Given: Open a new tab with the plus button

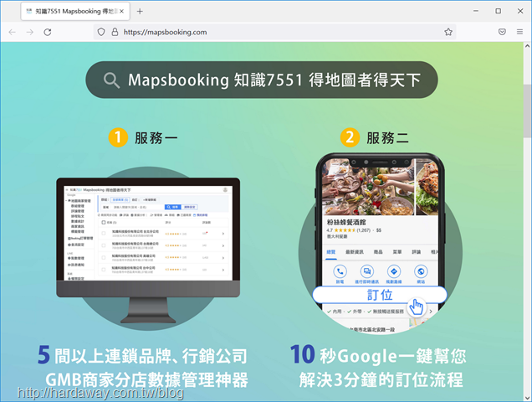Looking at the screenshot, I should tap(140, 11).
